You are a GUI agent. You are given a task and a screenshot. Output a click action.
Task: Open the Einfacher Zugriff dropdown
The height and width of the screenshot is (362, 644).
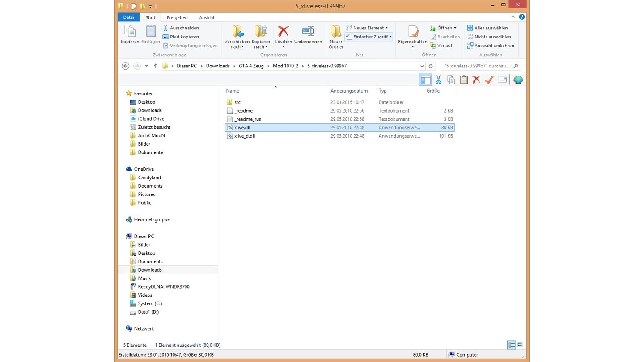(x=369, y=37)
